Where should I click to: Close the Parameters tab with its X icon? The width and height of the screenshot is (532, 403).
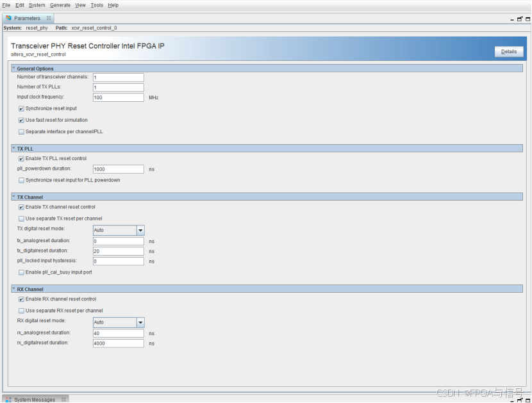[x=48, y=18]
